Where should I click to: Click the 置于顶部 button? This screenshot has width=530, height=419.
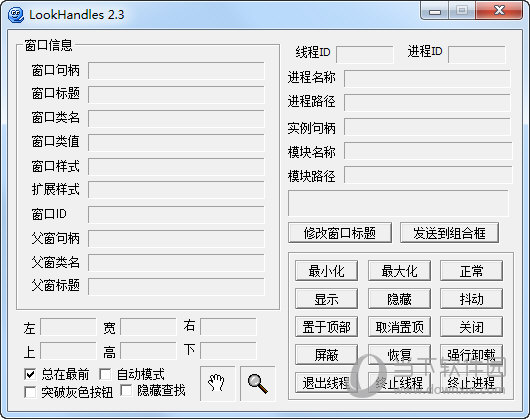pos(326,327)
